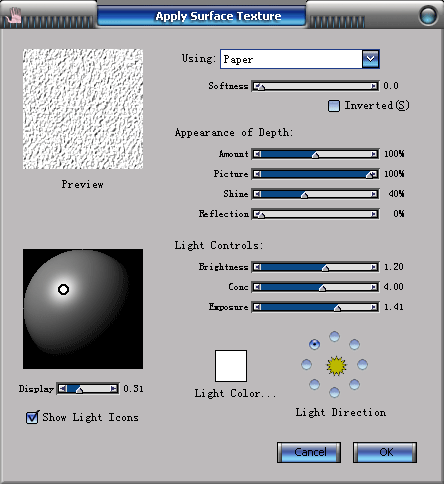Click the round orb button in title bar
This screenshot has height=484, width=444.
tap(428, 15)
